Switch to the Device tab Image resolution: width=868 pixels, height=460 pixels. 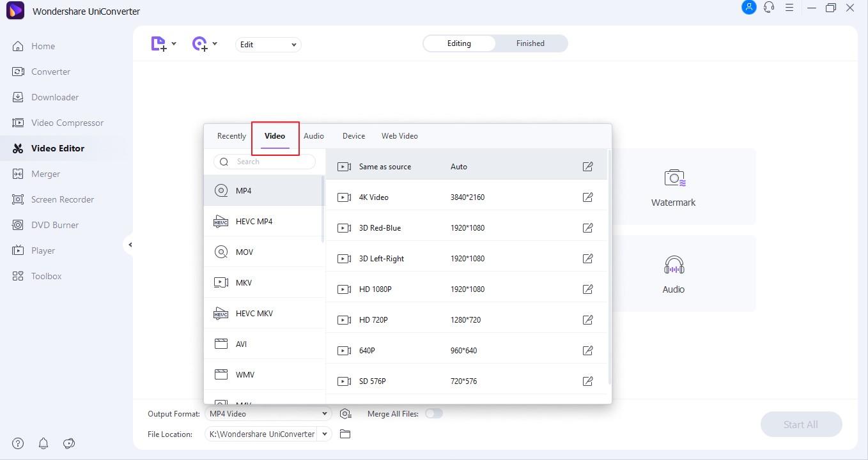(x=353, y=136)
